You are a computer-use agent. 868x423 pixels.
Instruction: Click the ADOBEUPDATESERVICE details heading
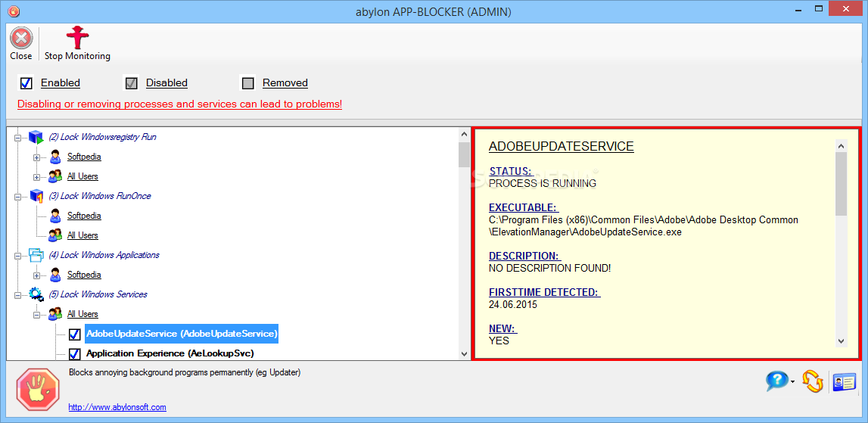[x=562, y=147]
